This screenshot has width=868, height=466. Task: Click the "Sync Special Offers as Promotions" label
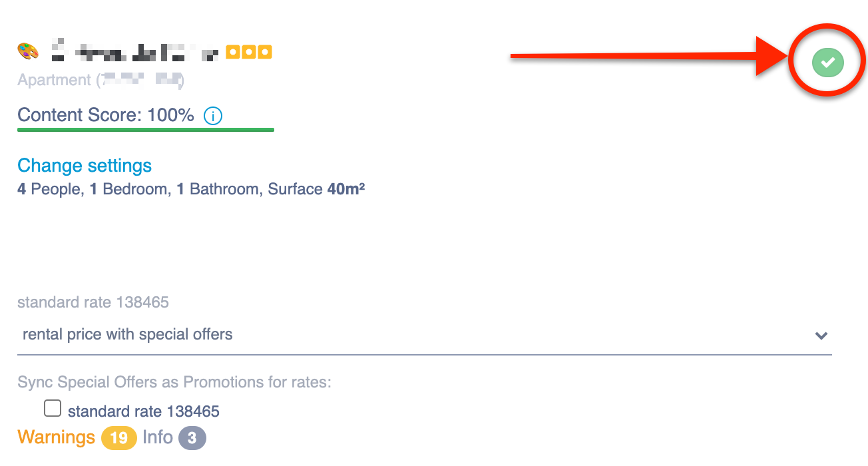174,382
